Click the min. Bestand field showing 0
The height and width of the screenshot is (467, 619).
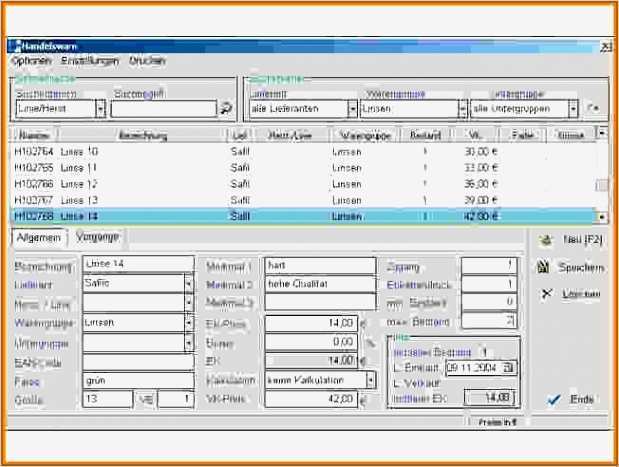489,302
